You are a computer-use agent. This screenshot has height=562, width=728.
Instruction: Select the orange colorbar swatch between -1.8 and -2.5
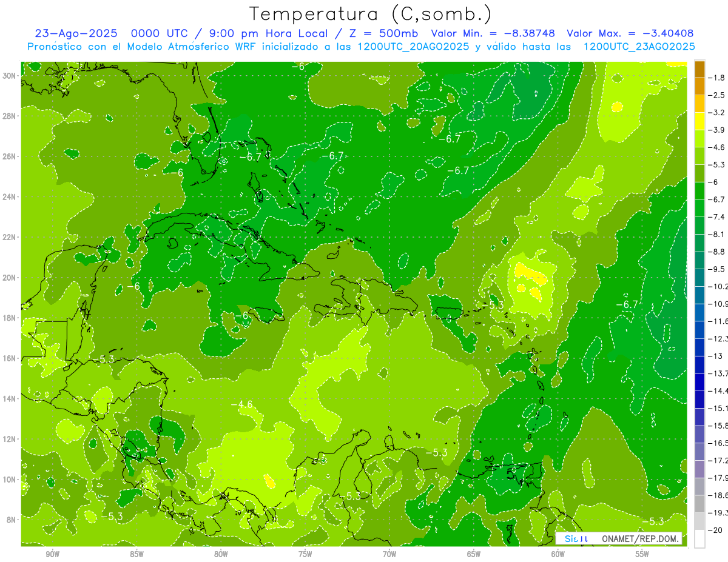coord(699,87)
